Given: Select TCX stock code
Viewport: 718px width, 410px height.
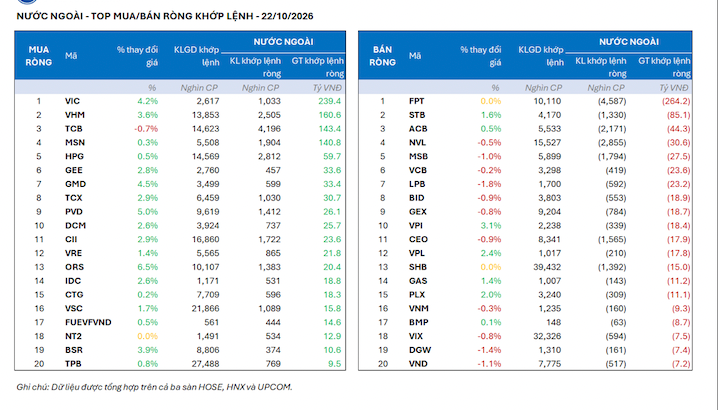Looking at the screenshot, I should point(73,198).
